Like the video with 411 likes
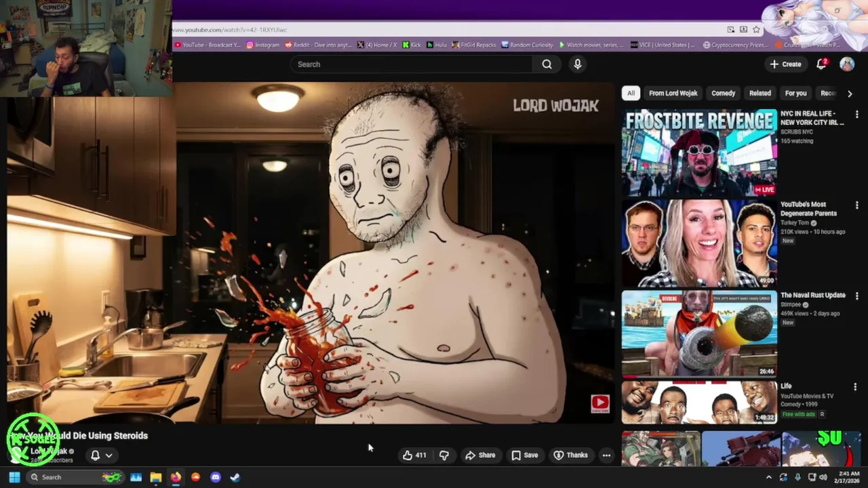The height and width of the screenshot is (488, 868). click(415, 455)
